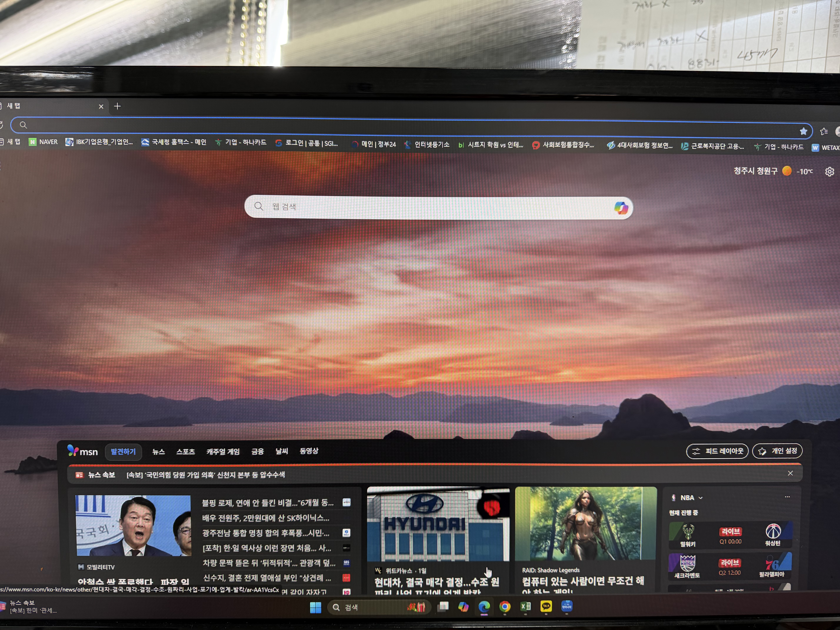The image size is (840, 630).
Task: Open the 신수지 결혼 전제 열애설 headline
Action: point(267,578)
